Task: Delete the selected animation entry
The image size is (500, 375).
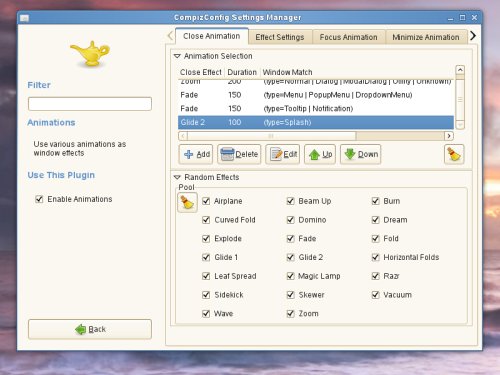Action: pos(239,154)
